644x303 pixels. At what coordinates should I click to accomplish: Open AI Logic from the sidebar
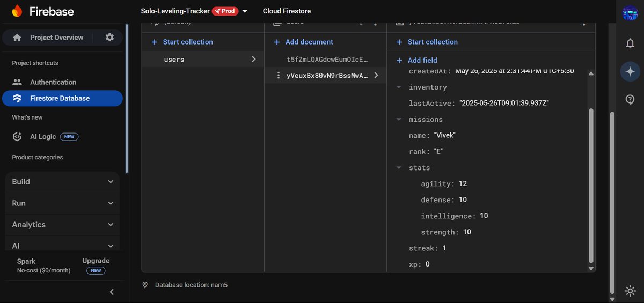click(43, 137)
